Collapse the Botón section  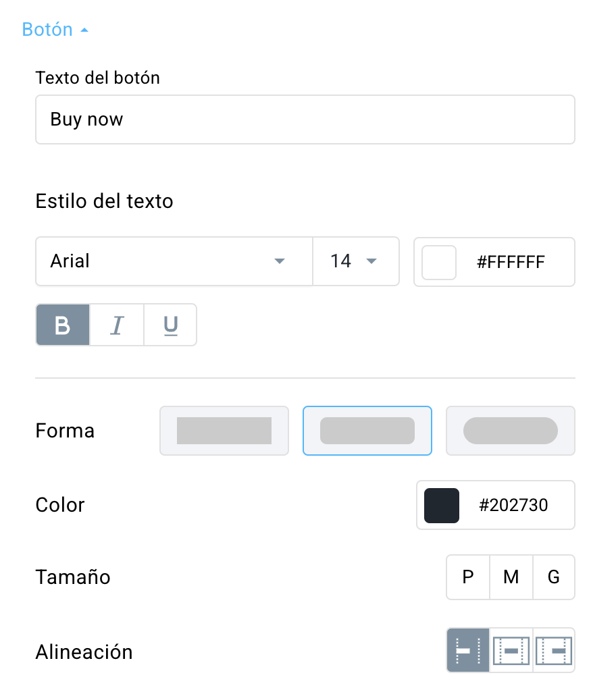click(55, 30)
